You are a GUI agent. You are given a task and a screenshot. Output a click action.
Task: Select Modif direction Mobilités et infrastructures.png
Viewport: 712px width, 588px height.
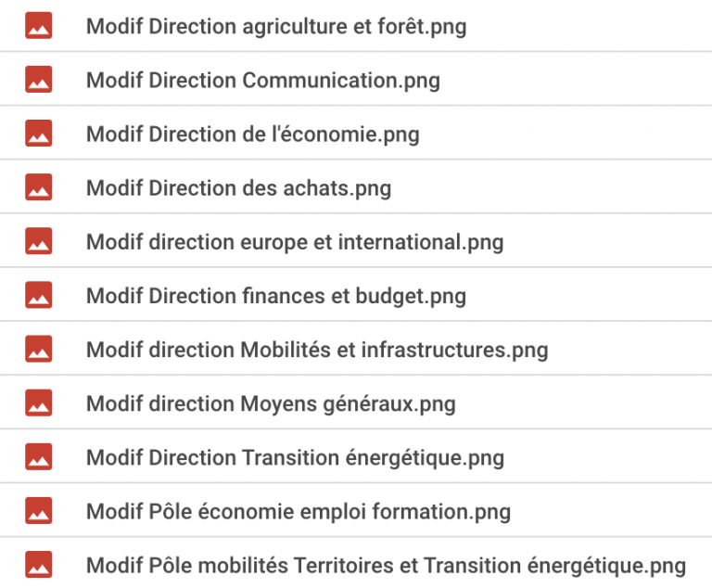pyautogui.click(x=316, y=350)
